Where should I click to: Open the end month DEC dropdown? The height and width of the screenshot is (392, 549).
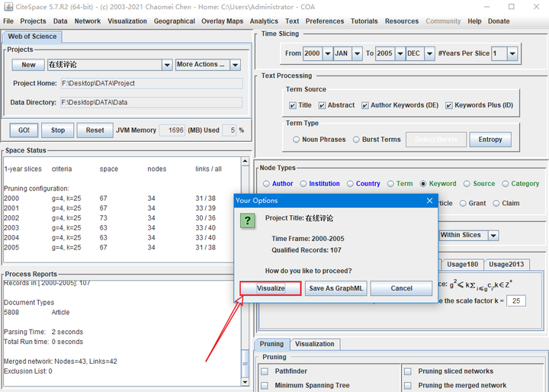[430, 53]
